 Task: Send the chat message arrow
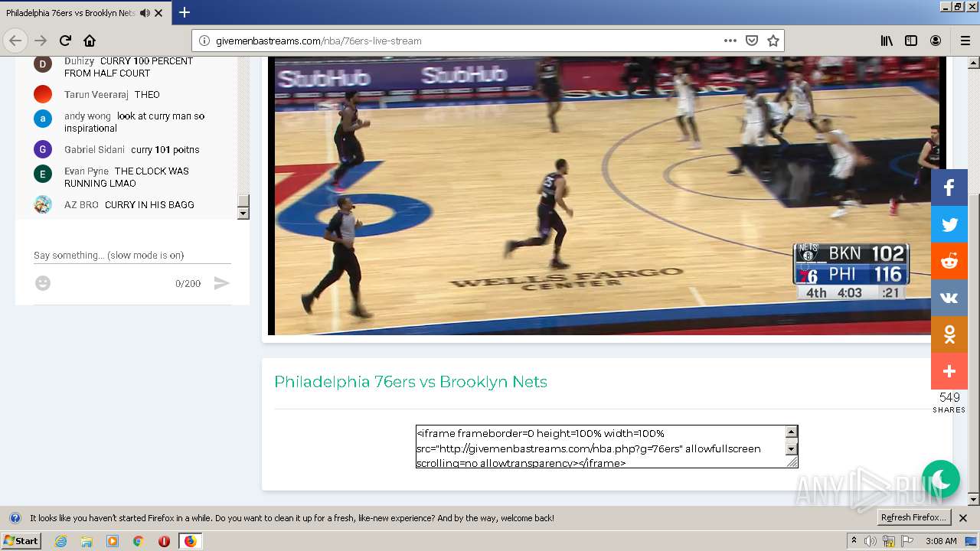tap(221, 283)
